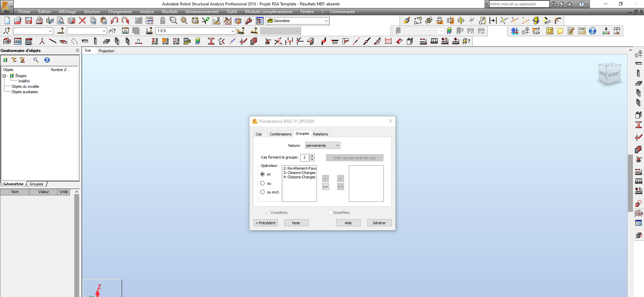Open filter icon in object manager
The width and height of the screenshot is (644, 297).
14,60
